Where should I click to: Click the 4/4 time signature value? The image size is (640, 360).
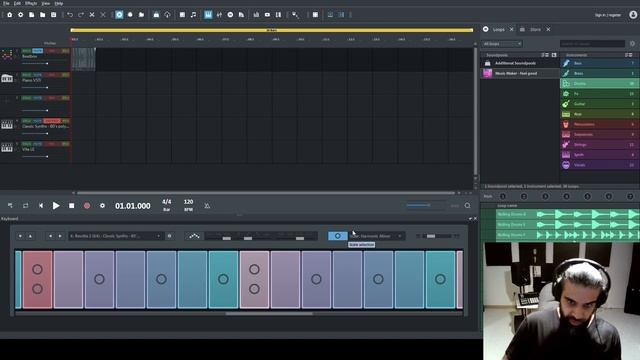[x=167, y=202]
